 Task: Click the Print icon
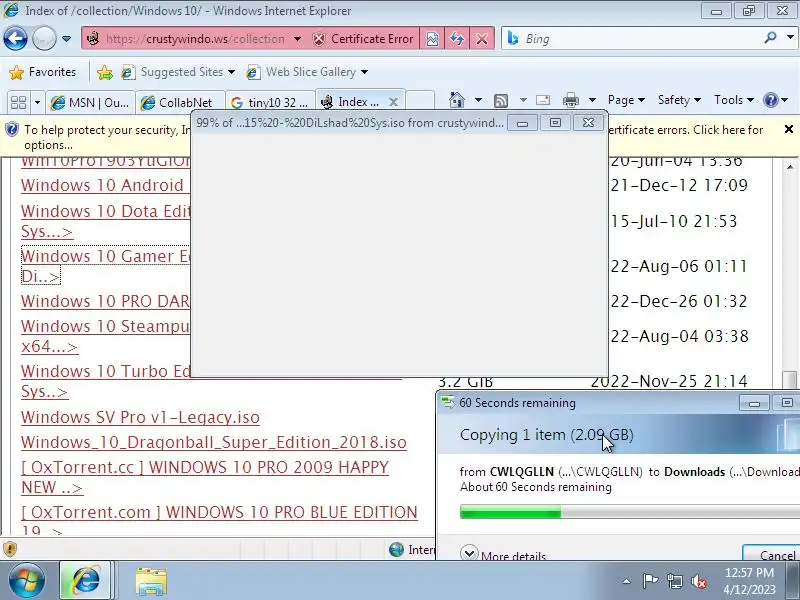point(570,100)
